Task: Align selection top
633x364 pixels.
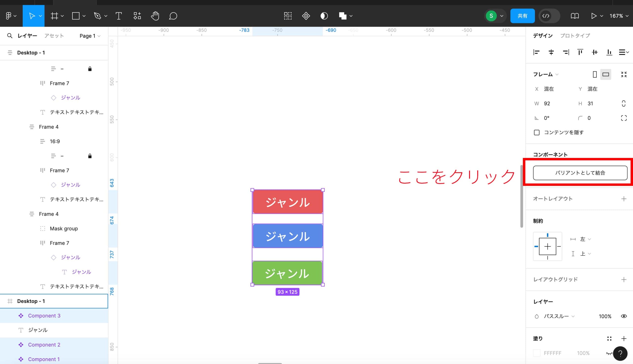Action: (580, 52)
